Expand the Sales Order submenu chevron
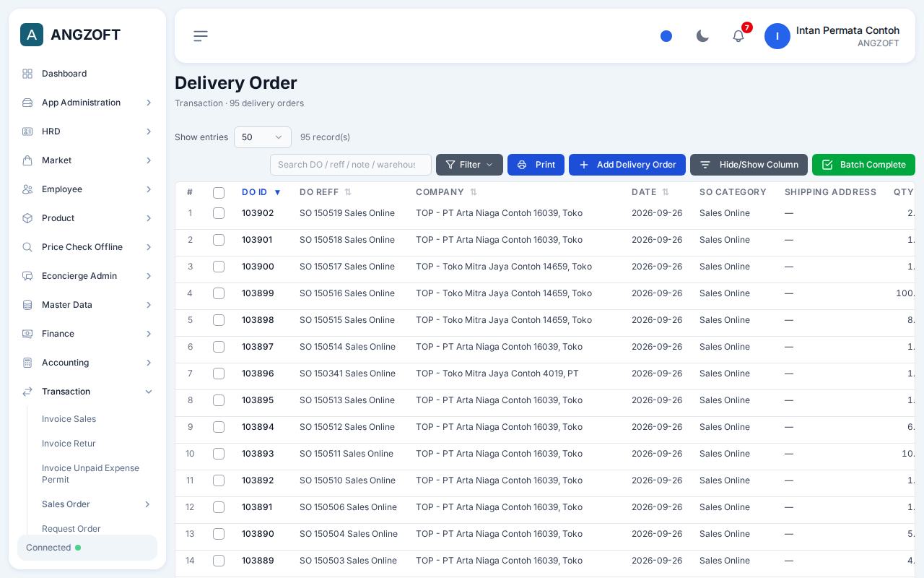 (x=147, y=504)
